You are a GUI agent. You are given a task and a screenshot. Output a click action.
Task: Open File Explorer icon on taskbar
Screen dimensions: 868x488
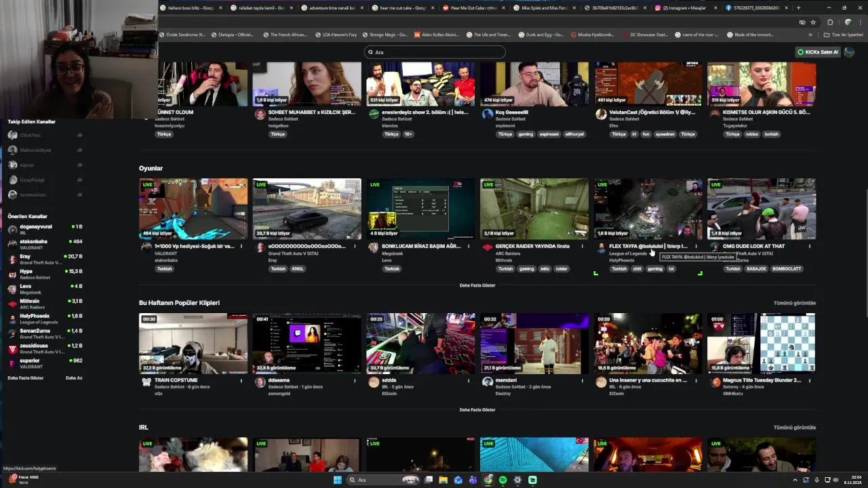443,480
